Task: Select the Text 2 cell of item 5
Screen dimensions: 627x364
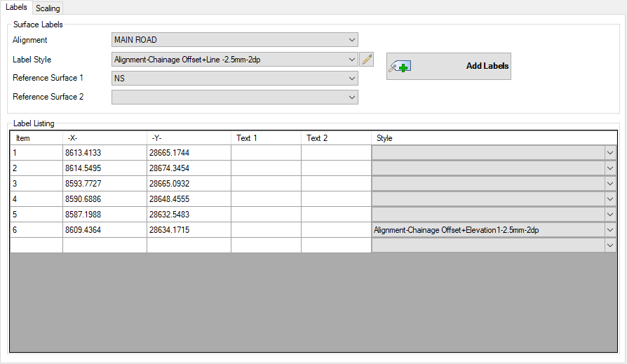Action: click(336, 215)
